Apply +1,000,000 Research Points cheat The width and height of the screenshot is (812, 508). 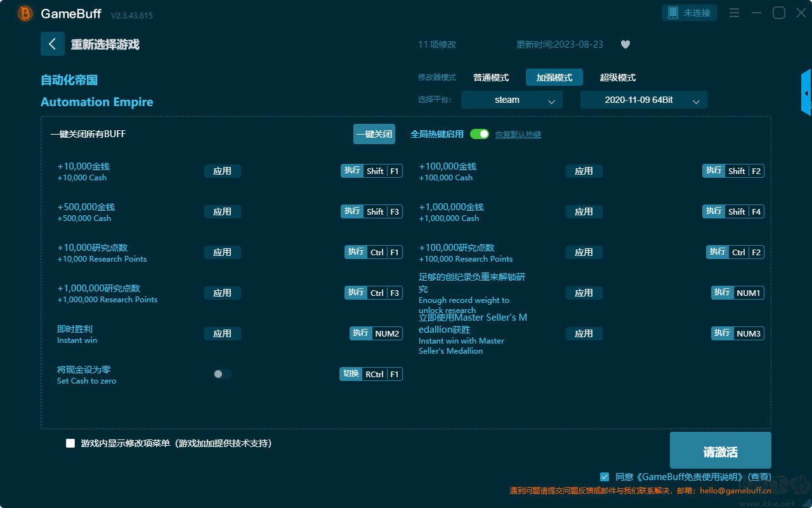coord(223,293)
